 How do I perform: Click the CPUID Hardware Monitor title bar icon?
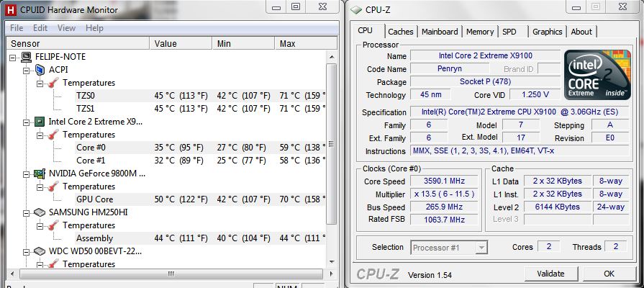coord(11,10)
